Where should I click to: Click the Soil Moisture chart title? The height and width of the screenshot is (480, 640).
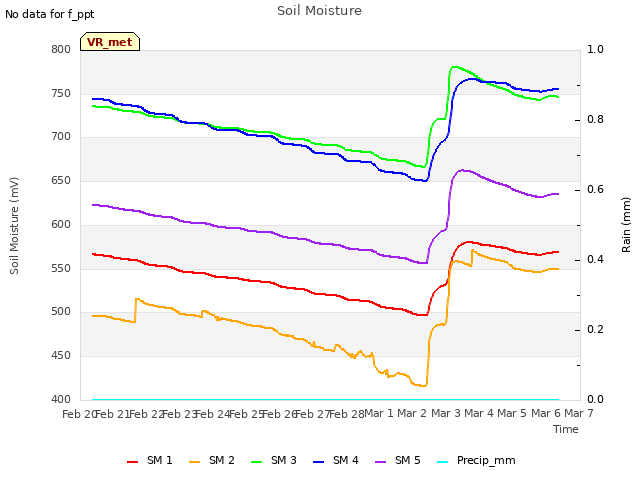[319, 11]
